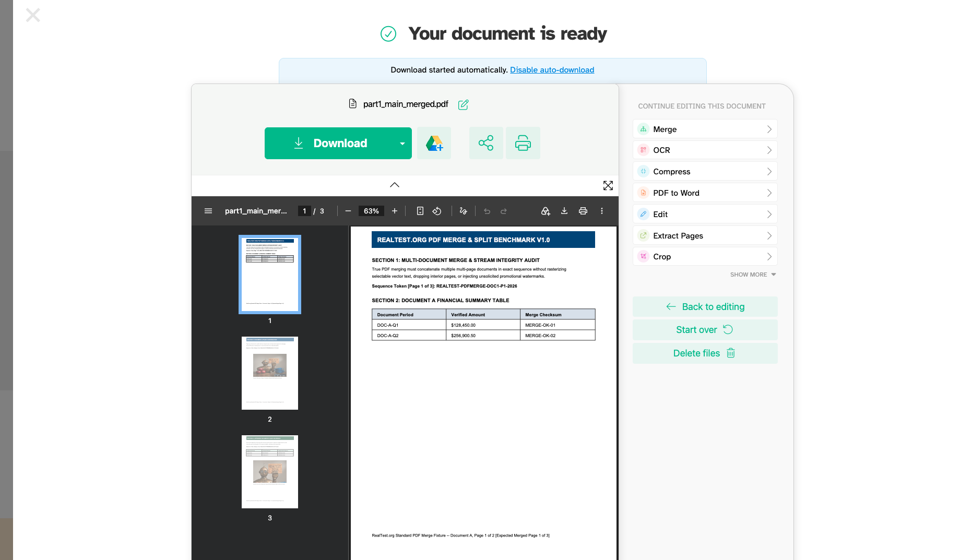Download PDF from the viewer toolbar
The height and width of the screenshot is (560, 972).
coord(564,211)
